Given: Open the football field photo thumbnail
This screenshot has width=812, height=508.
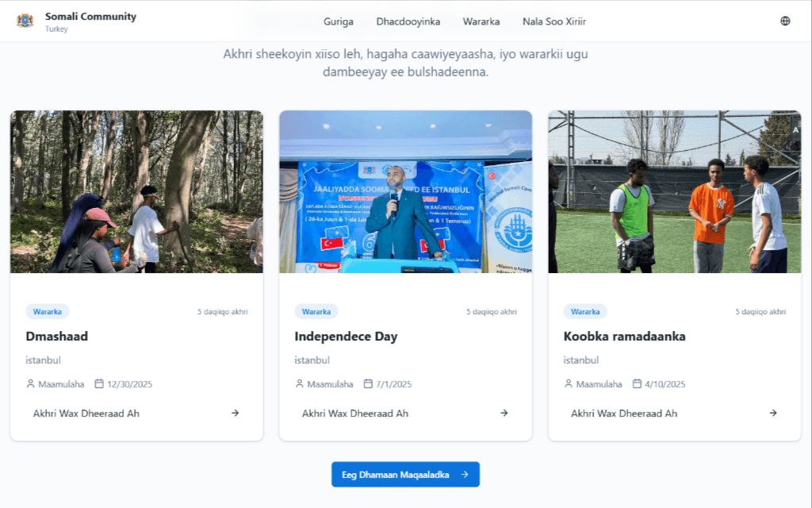Looking at the screenshot, I should 674,191.
